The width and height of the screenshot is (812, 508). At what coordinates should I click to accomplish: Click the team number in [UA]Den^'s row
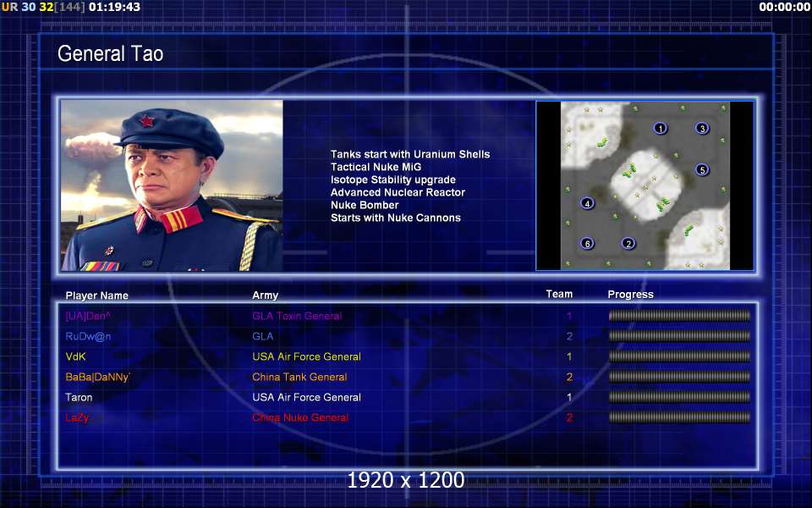[569, 316]
